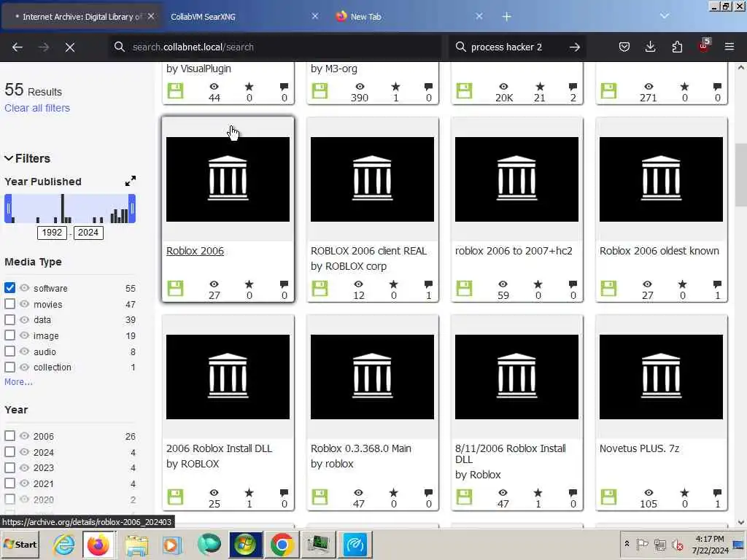The image size is (747, 560).
Task: Open a new browser tab
Action: tap(507, 17)
